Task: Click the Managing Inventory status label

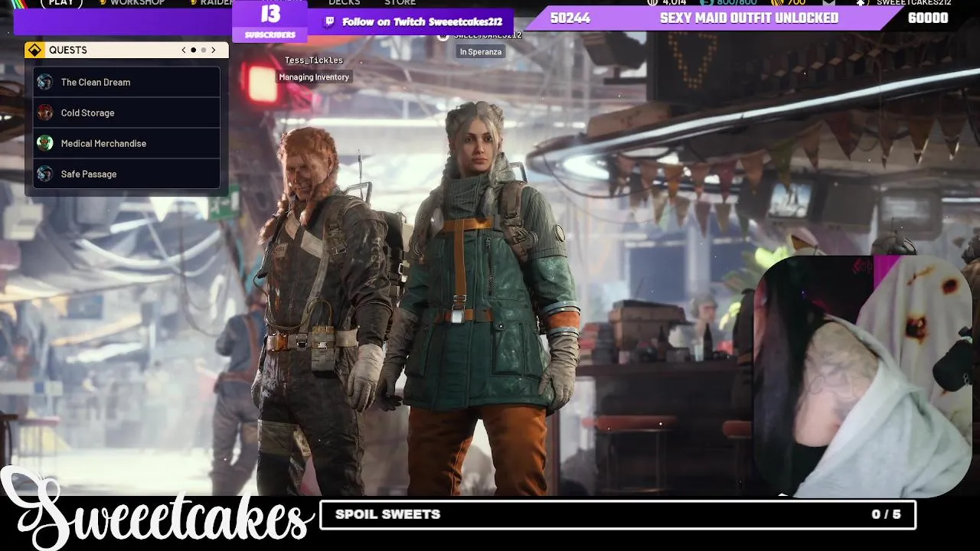Action: pyautogui.click(x=314, y=77)
